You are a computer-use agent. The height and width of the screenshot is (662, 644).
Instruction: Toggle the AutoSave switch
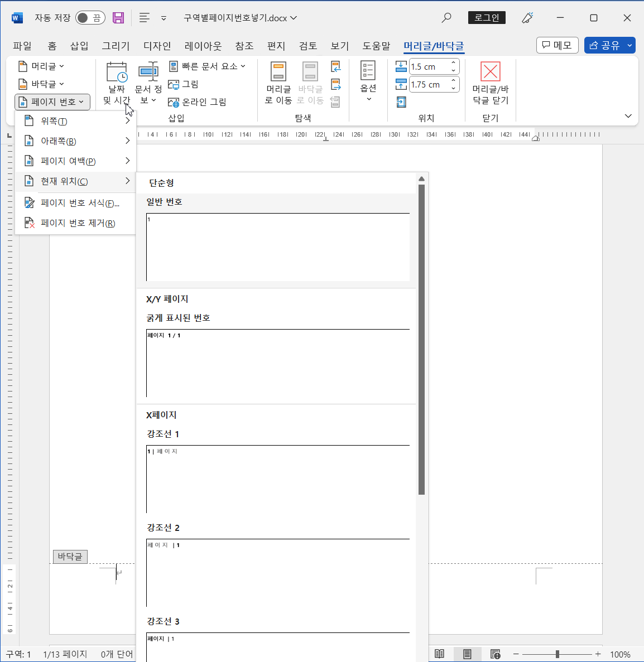90,18
